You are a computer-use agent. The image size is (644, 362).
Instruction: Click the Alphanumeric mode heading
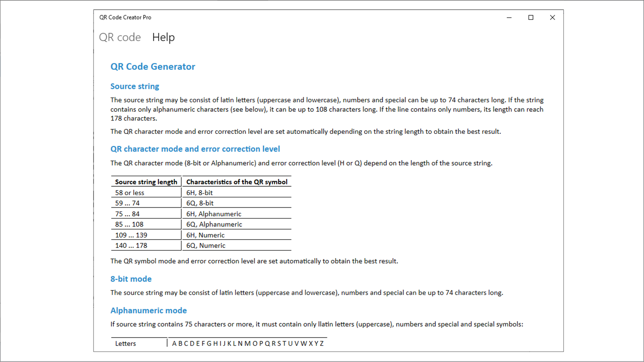click(148, 310)
